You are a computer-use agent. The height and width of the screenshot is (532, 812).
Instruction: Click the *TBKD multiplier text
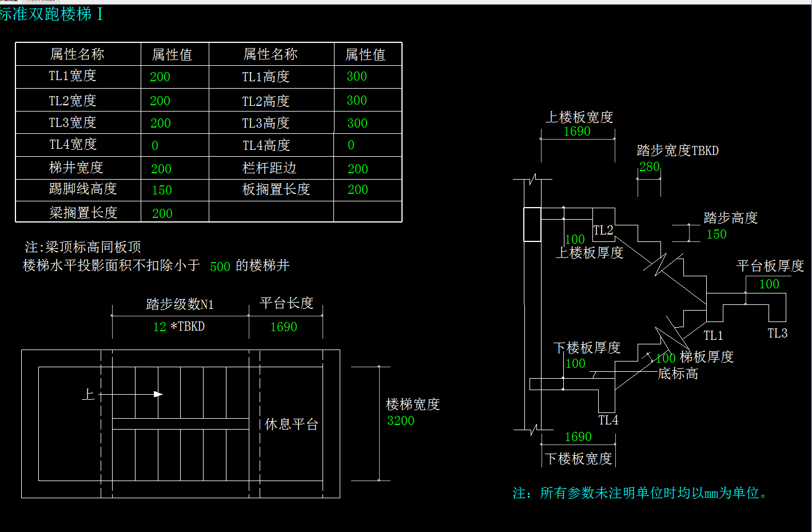point(188,326)
